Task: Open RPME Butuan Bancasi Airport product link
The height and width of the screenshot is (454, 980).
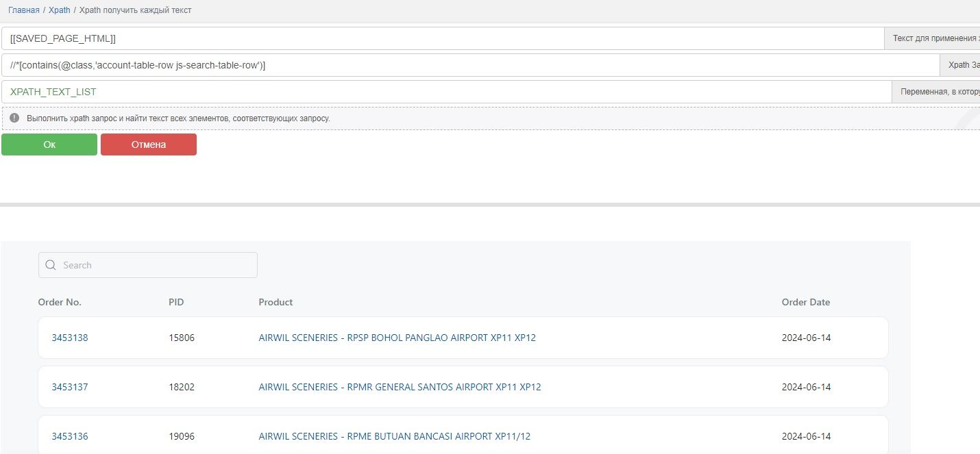Action: [394, 436]
